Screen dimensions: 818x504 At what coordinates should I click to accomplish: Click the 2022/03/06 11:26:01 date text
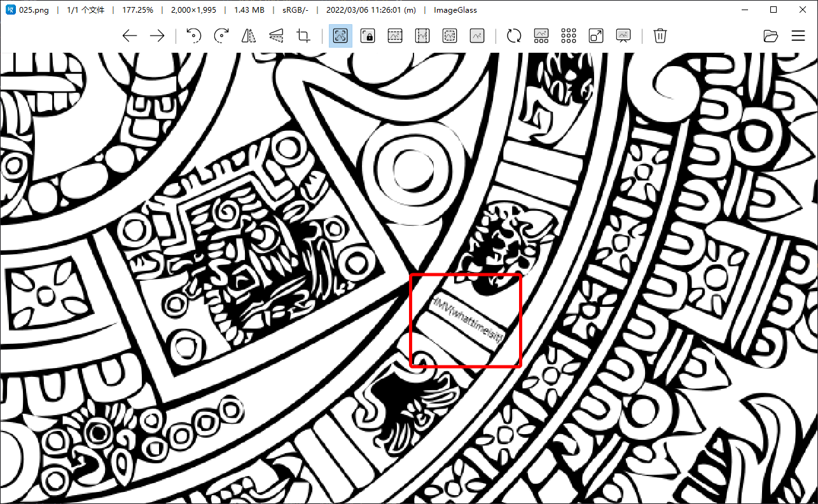(371, 10)
